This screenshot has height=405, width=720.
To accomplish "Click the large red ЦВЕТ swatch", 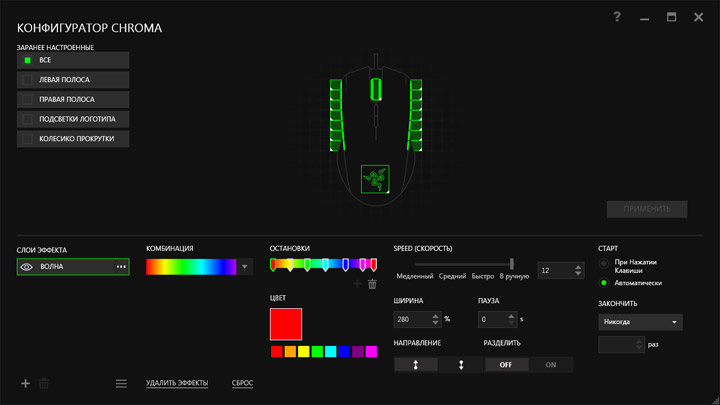I will coord(286,324).
